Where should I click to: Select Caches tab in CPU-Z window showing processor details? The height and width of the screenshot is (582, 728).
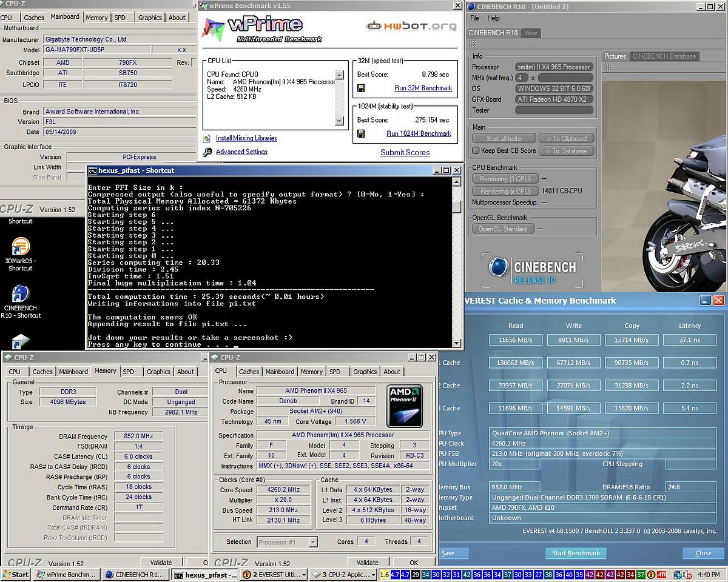tap(249, 372)
